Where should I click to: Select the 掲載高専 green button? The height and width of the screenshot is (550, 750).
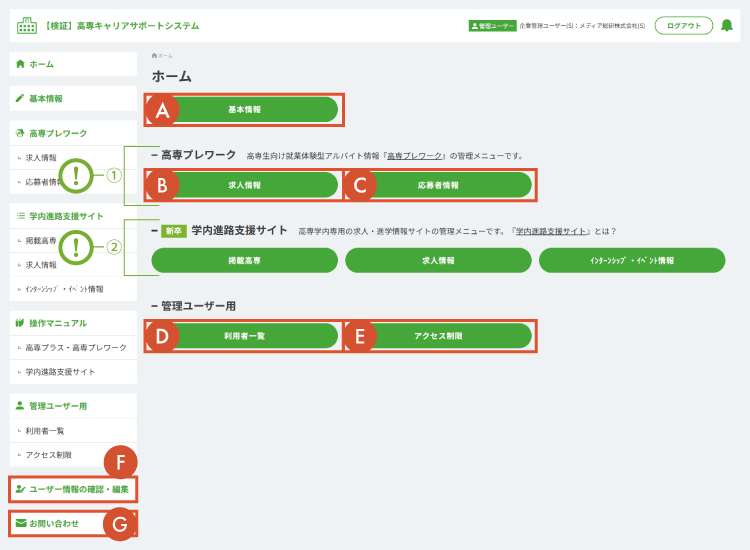click(245, 260)
